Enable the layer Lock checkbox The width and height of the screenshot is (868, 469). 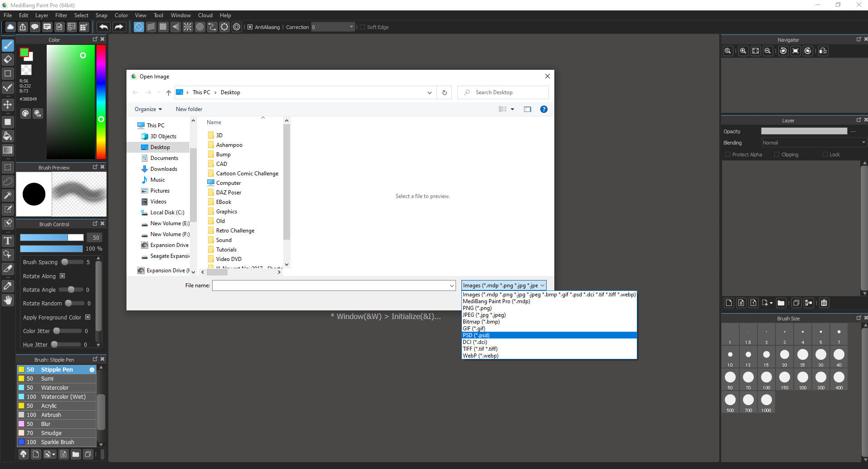[x=825, y=155]
